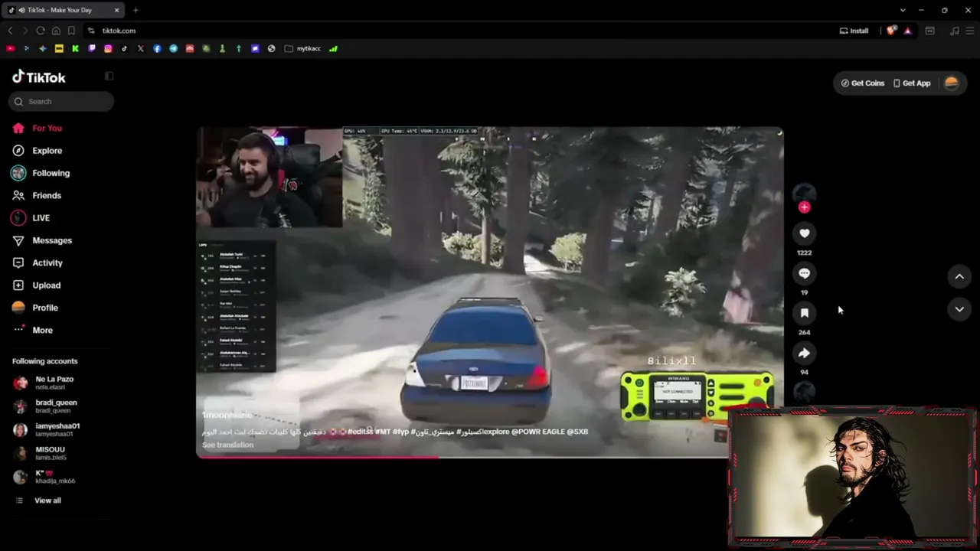Open Ne La Pazo's account
This screenshot has height=551, width=980.
54,383
